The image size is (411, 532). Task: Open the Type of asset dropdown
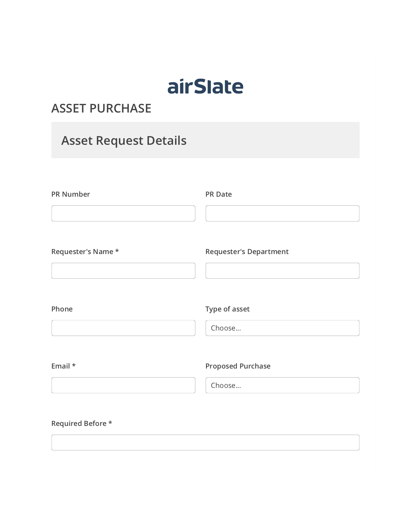282,328
